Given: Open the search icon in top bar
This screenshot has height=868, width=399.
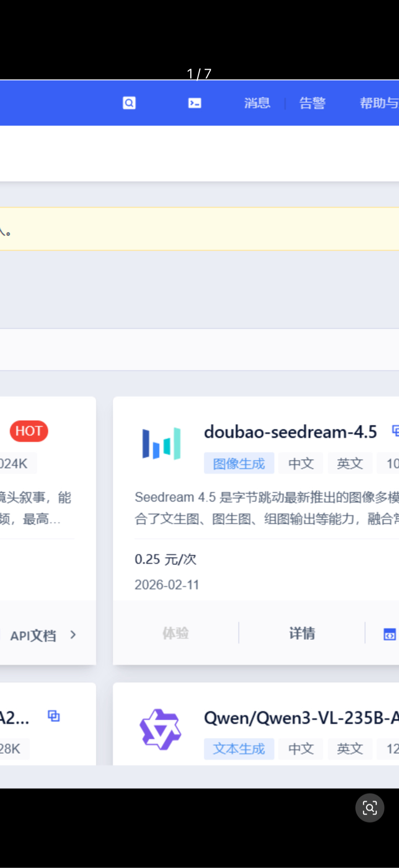Looking at the screenshot, I should pos(129,103).
